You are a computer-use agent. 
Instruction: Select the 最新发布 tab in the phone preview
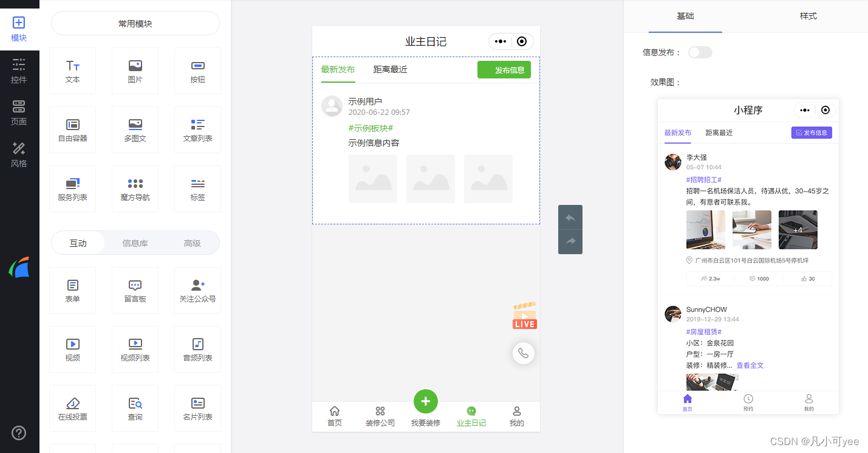coord(338,69)
